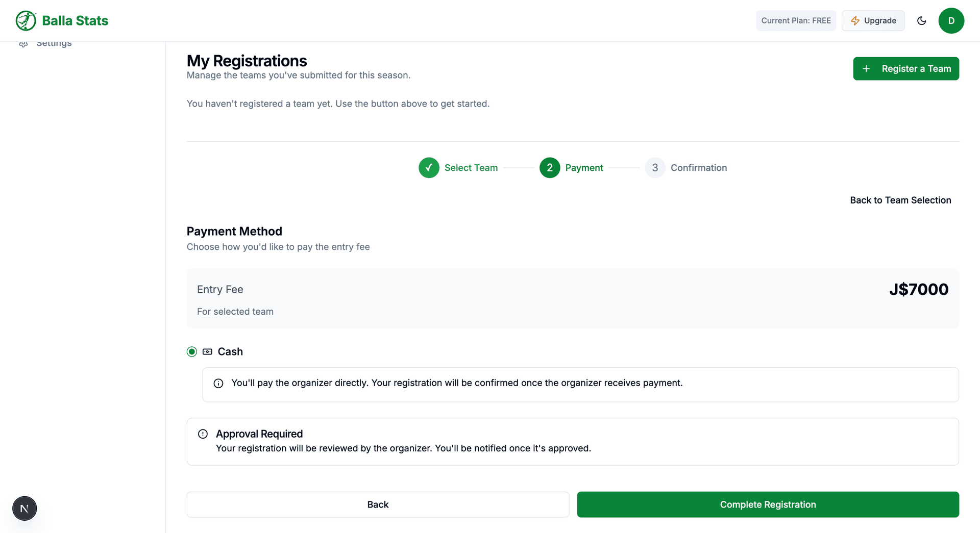The height and width of the screenshot is (533, 980).
Task: Click the Approval Required alert icon
Action: (203, 434)
